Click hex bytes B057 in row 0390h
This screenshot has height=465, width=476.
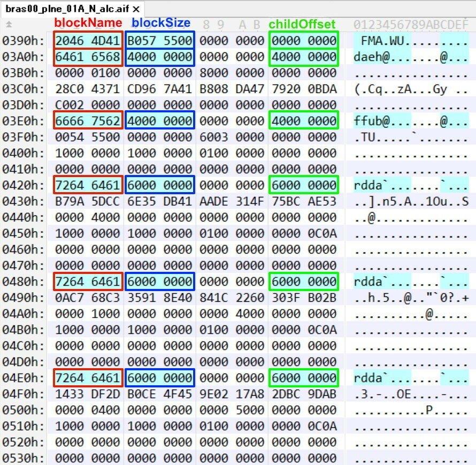(142, 40)
